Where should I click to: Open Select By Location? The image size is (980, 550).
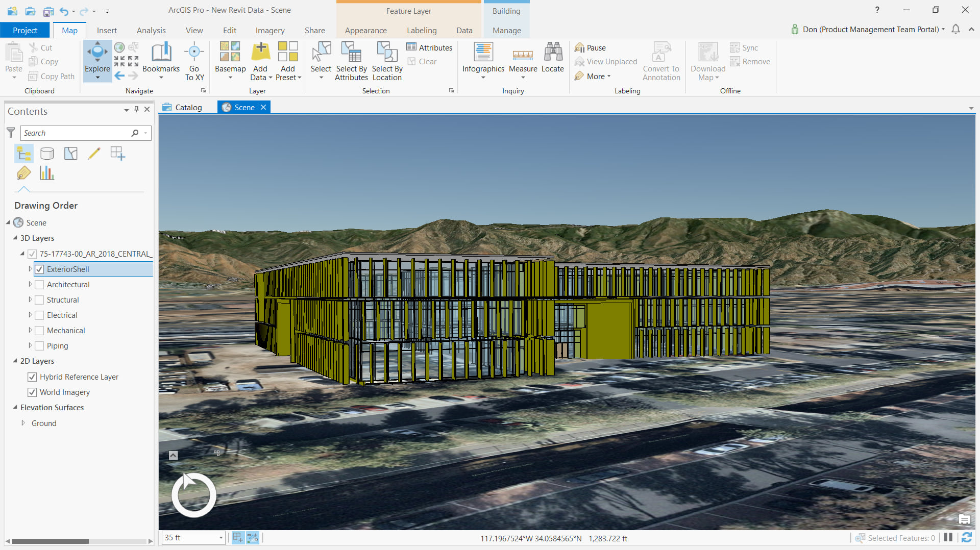point(387,61)
